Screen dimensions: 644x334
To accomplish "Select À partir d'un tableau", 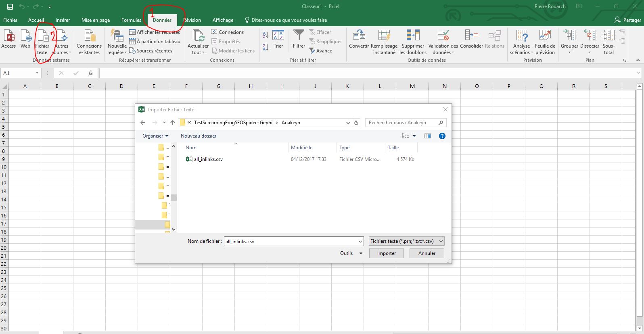I will point(155,42).
